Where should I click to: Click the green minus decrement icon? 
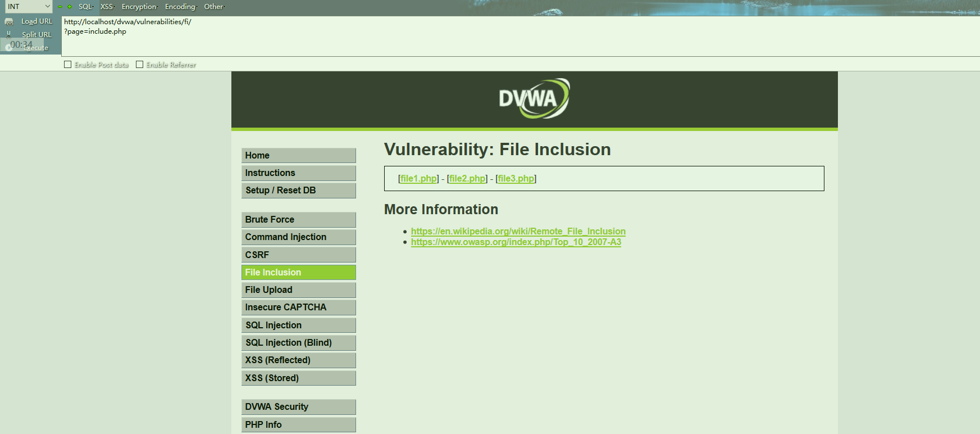tap(60, 7)
